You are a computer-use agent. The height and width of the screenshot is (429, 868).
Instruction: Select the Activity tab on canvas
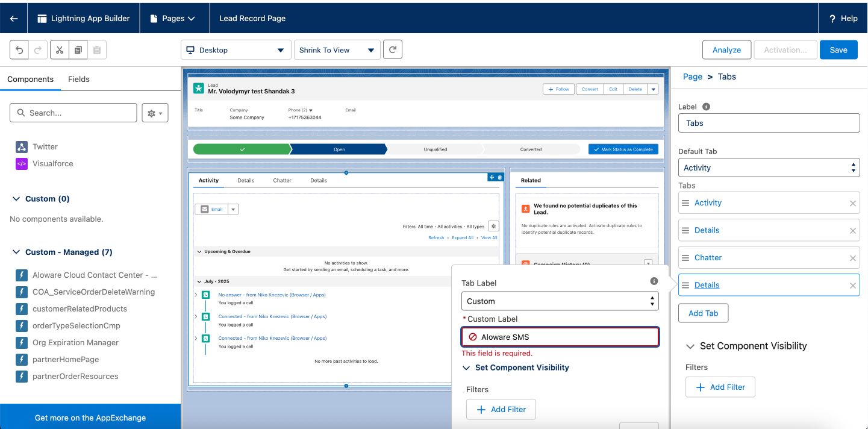point(209,180)
